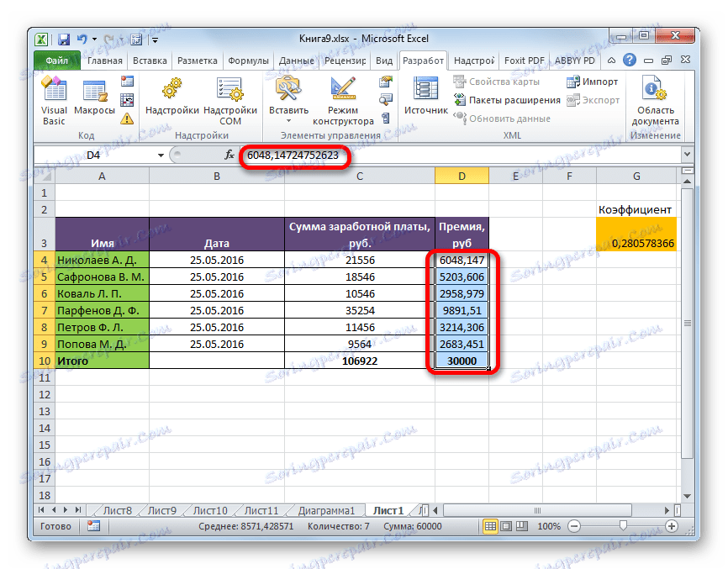Click Refresh Data (Обновить данные)
Screen dimensions: 728x569
coord(502,119)
